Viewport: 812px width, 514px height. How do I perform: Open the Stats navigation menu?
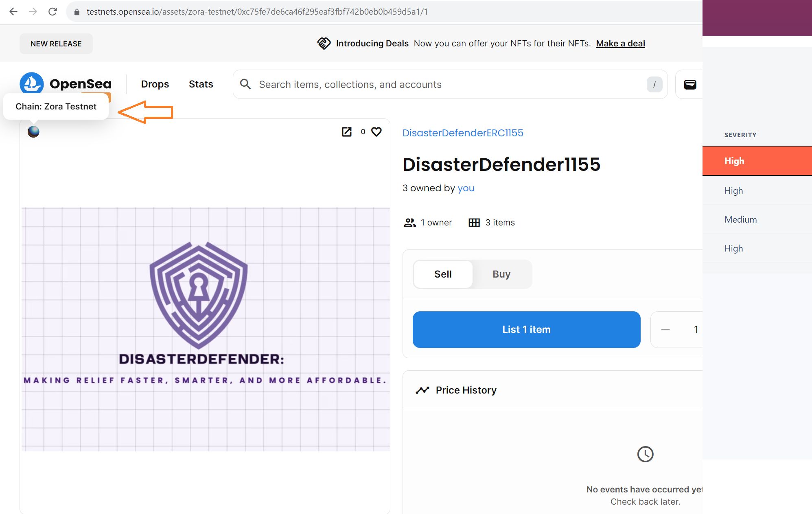[x=201, y=84]
